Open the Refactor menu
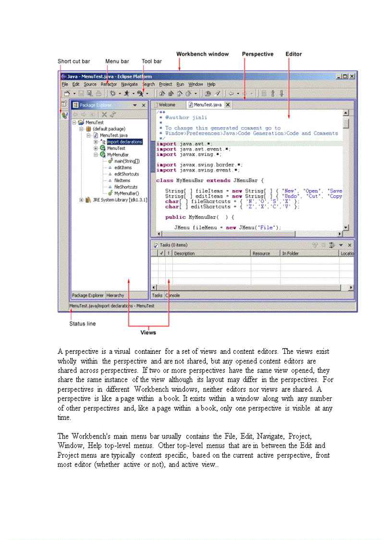The width and height of the screenshot is (392, 540). coord(109,84)
